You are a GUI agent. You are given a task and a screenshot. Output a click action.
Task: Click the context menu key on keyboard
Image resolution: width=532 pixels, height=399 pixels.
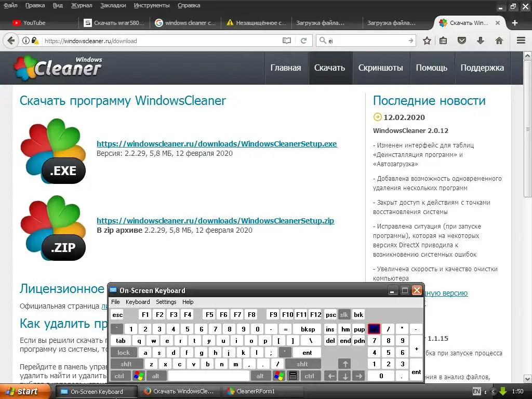[x=293, y=376]
